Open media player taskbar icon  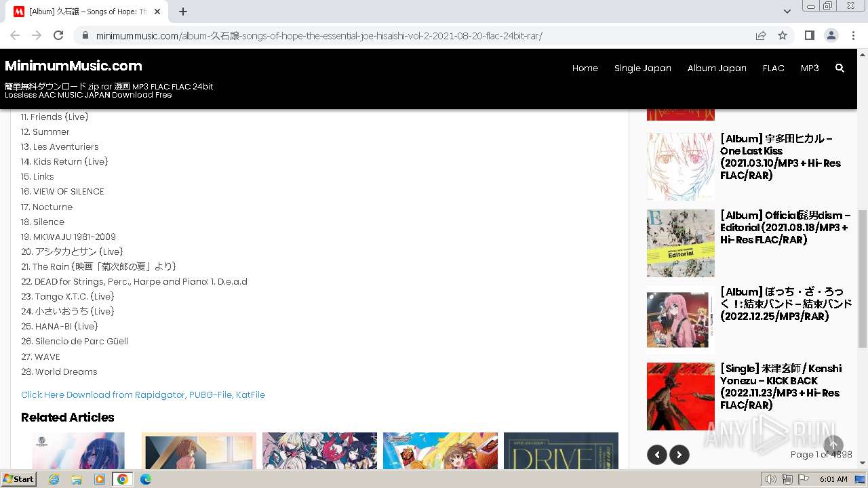pyautogui.click(x=100, y=479)
